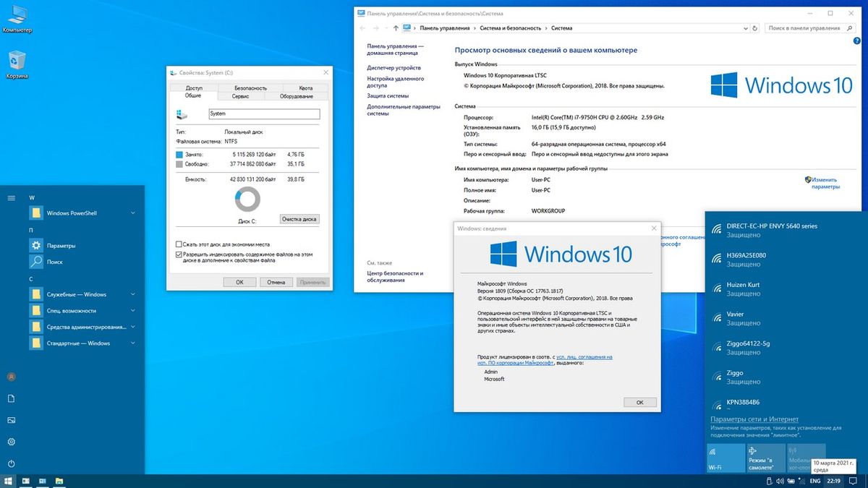Open the notification center icon
The width and height of the screenshot is (868, 488).
point(853,481)
